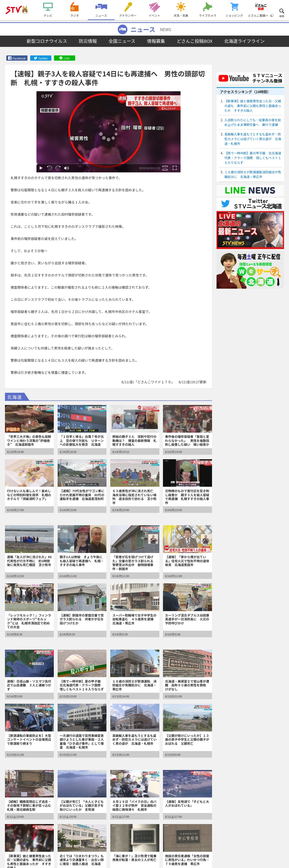Open the 360p video quality selector
Viewport: 289px width, 868px height.
(x=165, y=168)
